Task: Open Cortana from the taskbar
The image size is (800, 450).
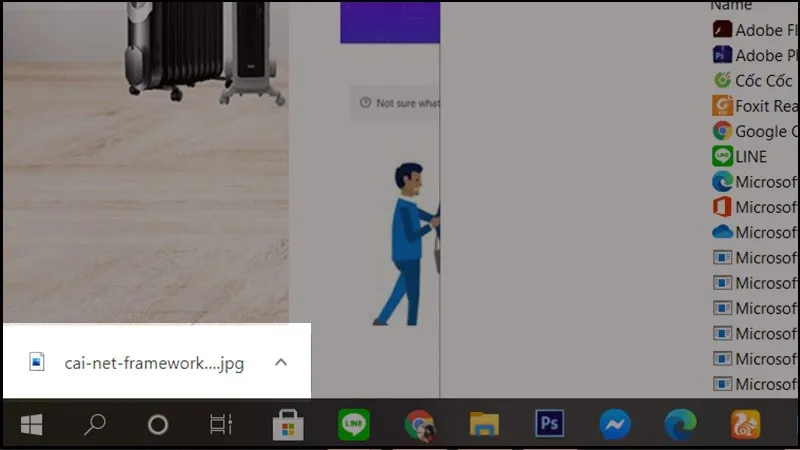Action: pyautogui.click(x=157, y=425)
